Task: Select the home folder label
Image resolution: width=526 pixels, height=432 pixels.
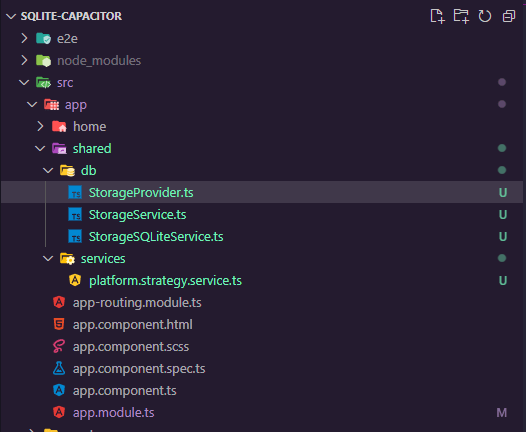Action: tap(90, 126)
